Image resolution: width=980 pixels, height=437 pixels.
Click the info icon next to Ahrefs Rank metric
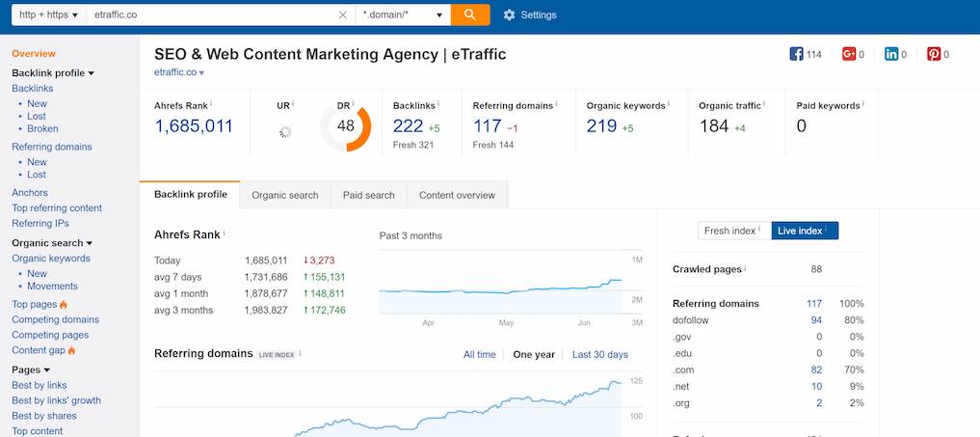pyautogui.click(x=211, y=104)
